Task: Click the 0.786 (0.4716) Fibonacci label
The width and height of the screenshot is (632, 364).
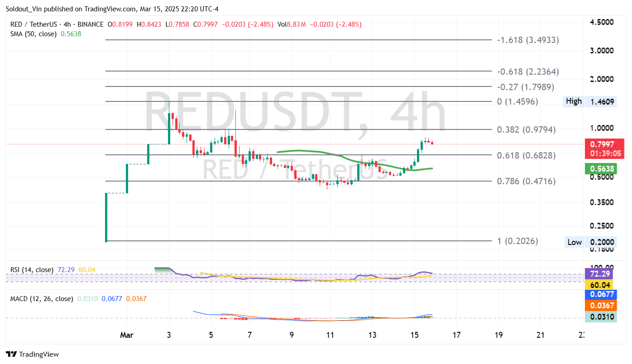Action: click(x=526, y=181)
